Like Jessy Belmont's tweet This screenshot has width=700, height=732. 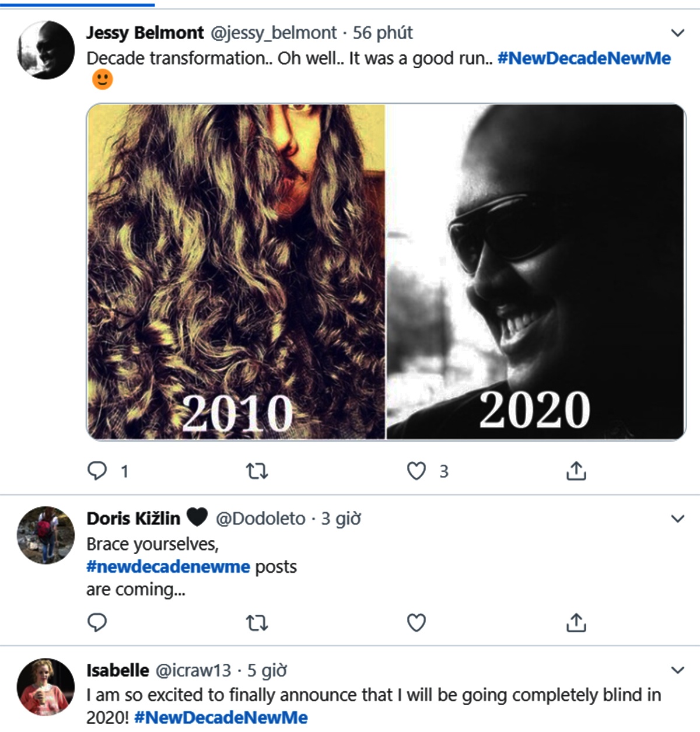click(416, 471)
